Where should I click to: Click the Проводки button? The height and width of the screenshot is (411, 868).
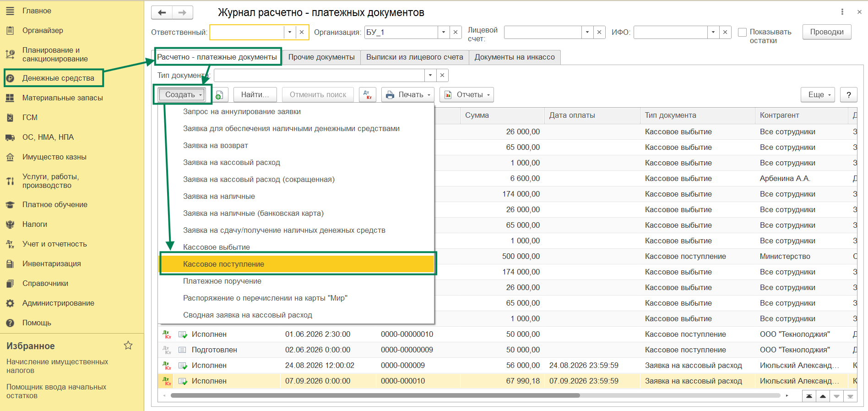827,32
